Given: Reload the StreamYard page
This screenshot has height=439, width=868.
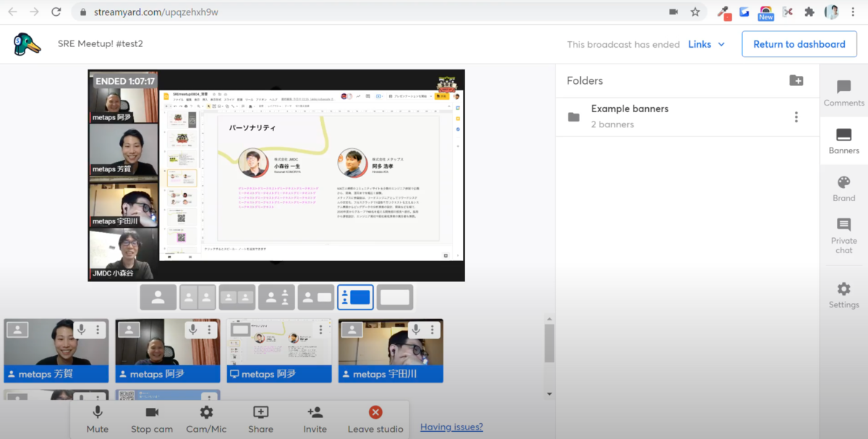Looking at the screenshot, I should click(56, 12).
